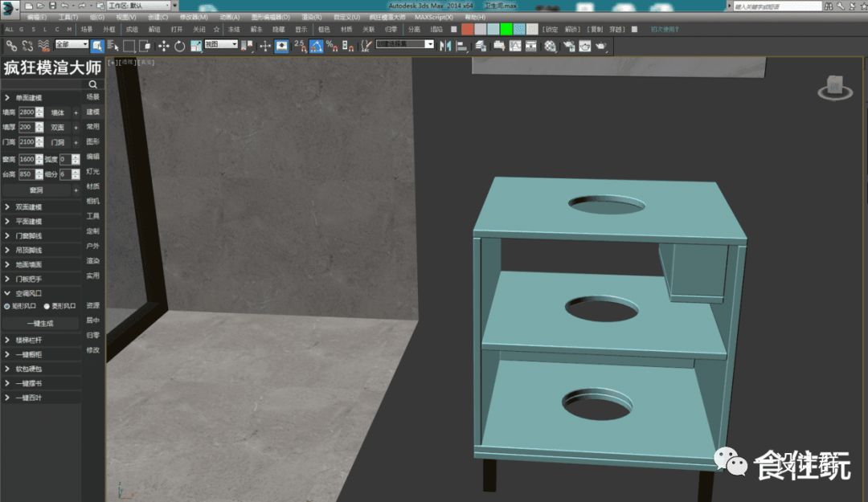The width and height of the screenshot is (868, 502).
Task: Open the Material Editor icon
Action: [x=550, y=46]
